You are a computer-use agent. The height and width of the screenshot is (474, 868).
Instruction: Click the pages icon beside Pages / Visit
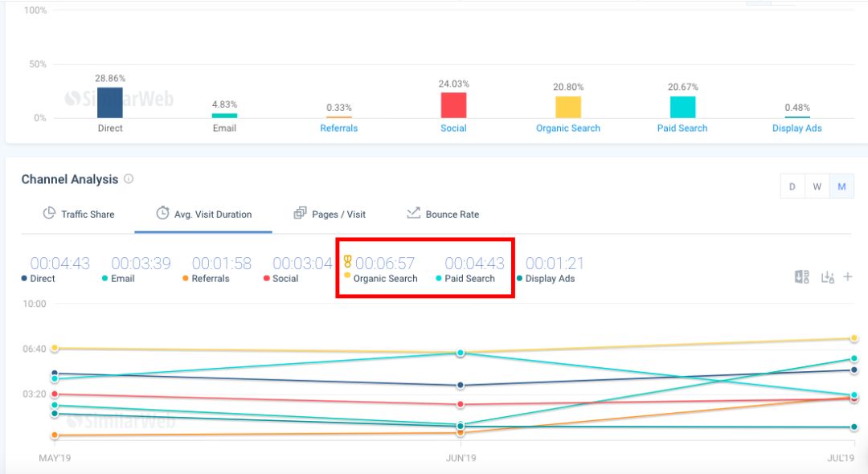tap(300, 213)
